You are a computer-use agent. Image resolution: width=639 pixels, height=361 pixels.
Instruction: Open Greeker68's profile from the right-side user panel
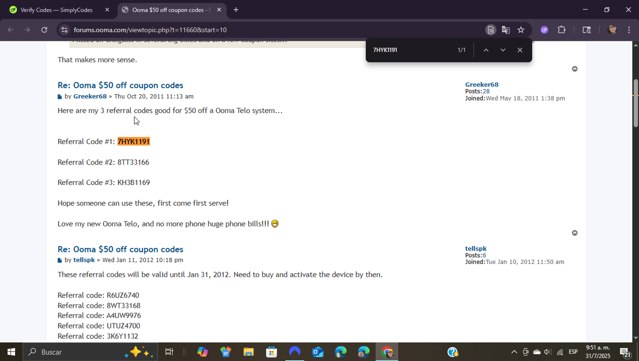482,84
